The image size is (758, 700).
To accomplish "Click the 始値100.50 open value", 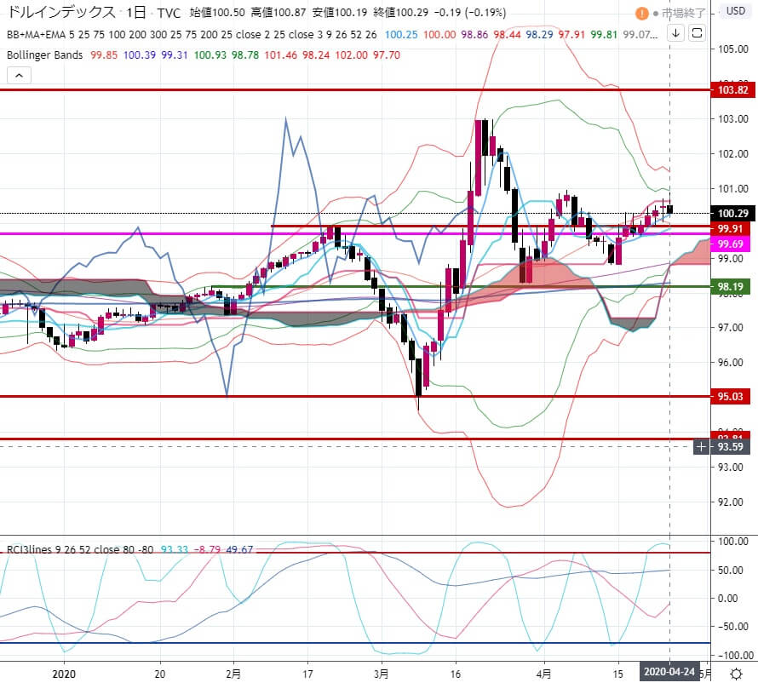I will pos(217,13).
